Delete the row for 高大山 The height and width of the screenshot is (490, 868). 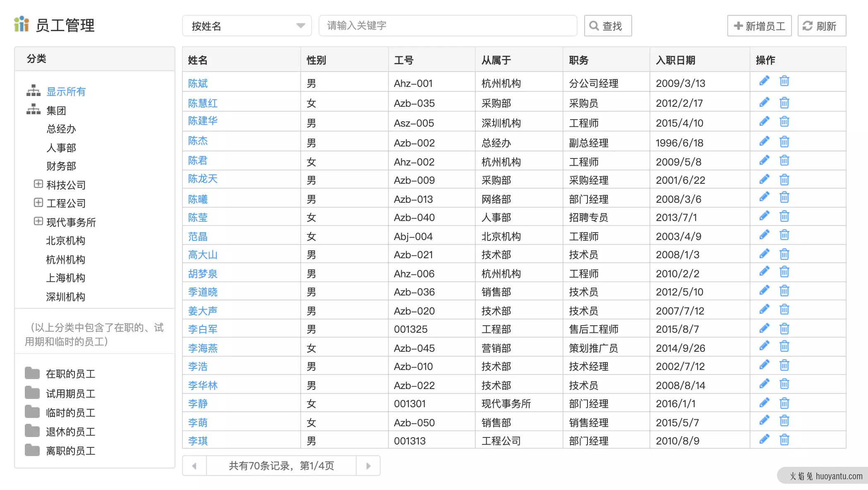[x=784, y=253]
